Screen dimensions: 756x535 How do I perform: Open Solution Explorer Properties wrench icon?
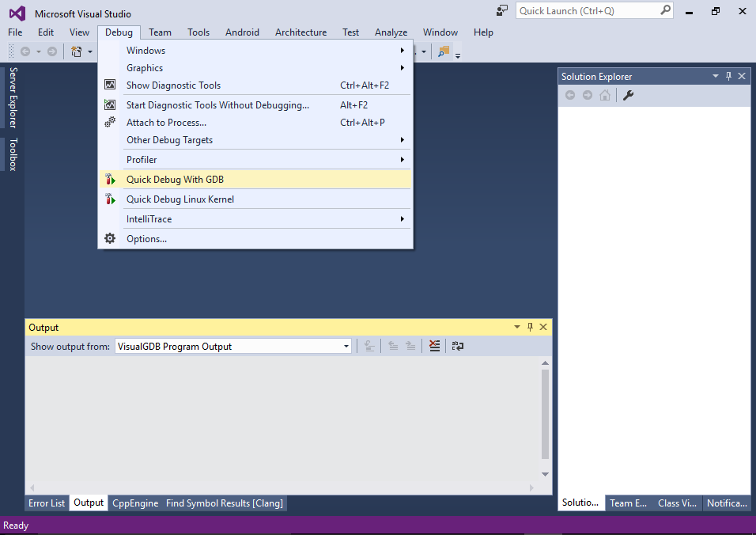[x=628, y=95]
